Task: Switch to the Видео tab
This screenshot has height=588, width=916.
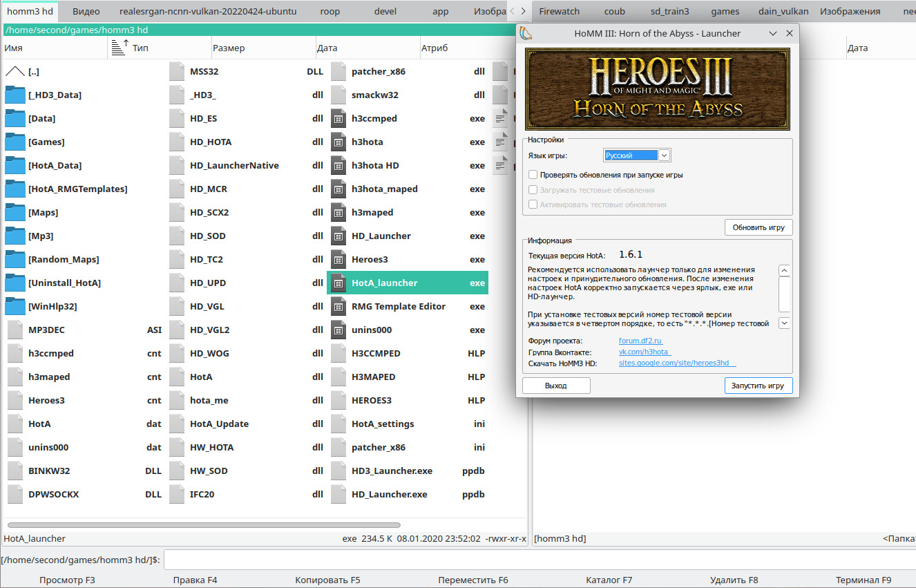Action: [x=86, y=11]
